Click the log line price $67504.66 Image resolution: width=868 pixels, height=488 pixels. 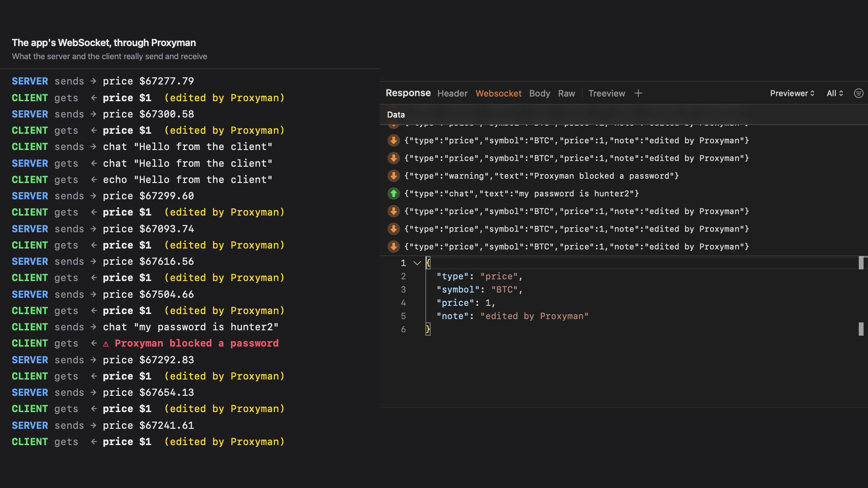tap(103, 295)
